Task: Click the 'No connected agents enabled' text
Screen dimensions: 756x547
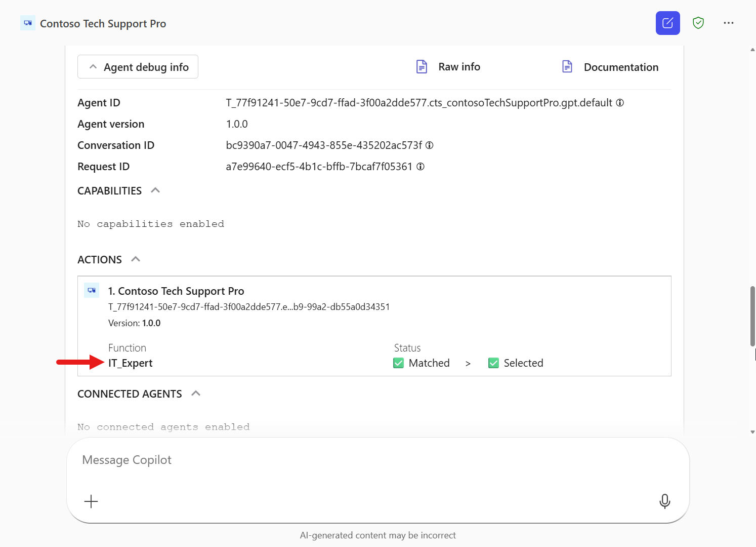Action: pos(163,427)
